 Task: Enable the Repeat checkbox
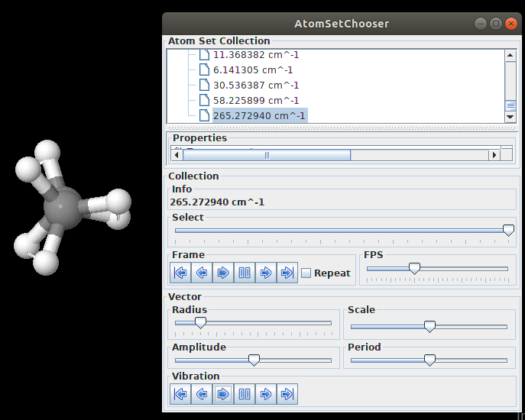pos(306,273)
